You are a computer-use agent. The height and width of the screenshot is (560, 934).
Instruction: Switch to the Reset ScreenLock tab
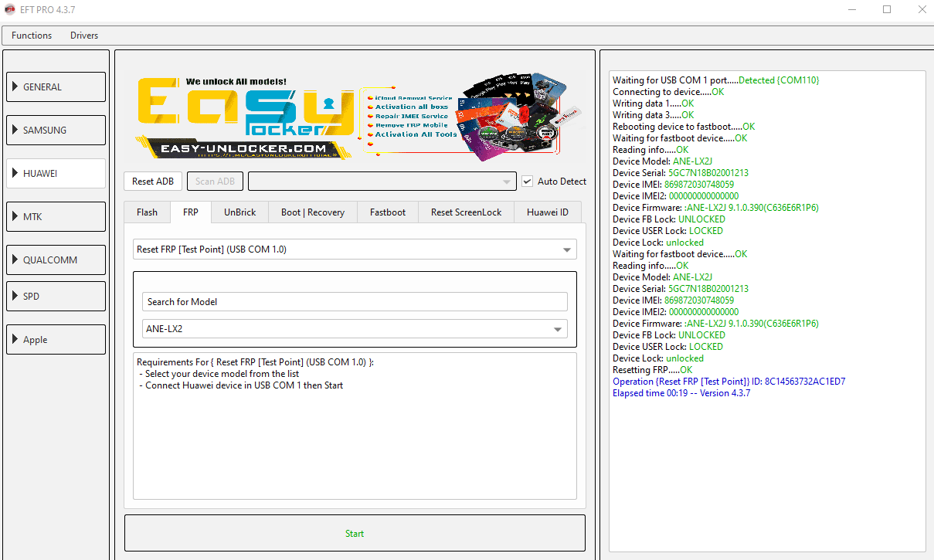tap(467, 212)
